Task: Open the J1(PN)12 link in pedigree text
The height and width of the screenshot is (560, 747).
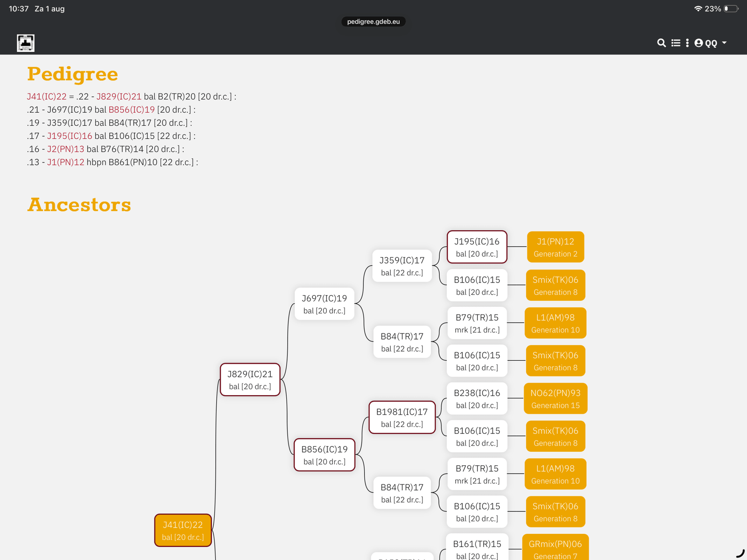Action: tap(65, 162)
